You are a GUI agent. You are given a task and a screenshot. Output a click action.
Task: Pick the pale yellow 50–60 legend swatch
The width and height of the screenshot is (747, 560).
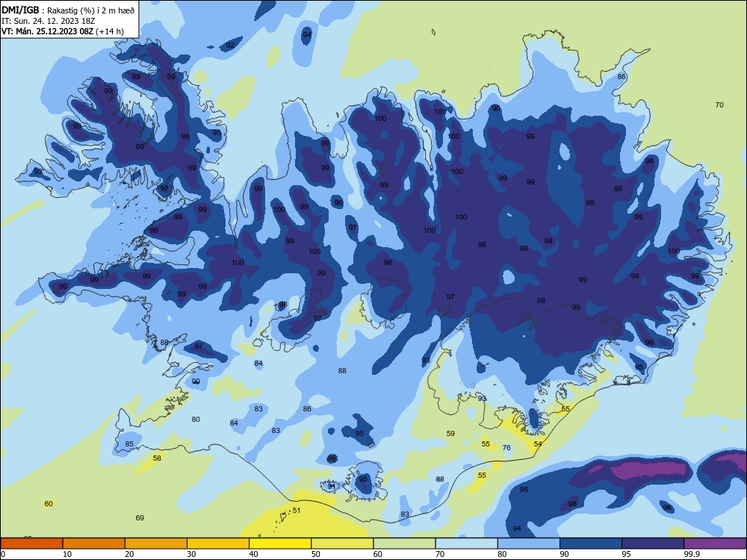[342, 544]
